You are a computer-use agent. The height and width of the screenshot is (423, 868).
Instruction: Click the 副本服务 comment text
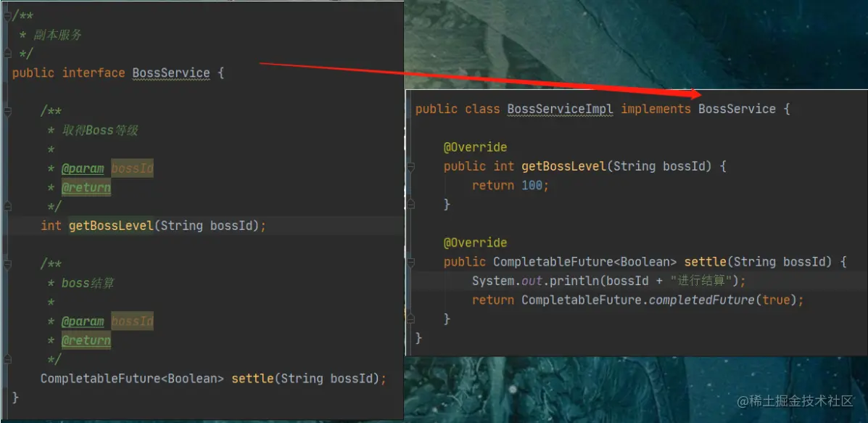pos(57,35)
